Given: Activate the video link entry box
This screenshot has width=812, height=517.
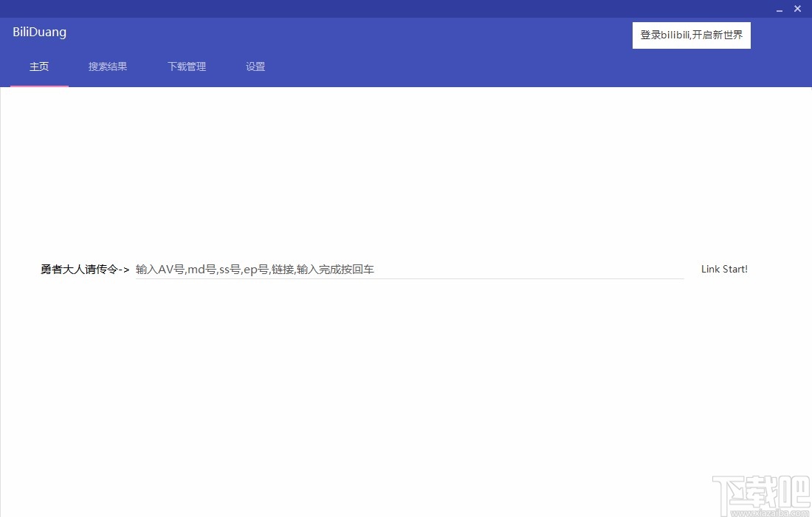Looking at the screenshot, I should tap(369, 269).
